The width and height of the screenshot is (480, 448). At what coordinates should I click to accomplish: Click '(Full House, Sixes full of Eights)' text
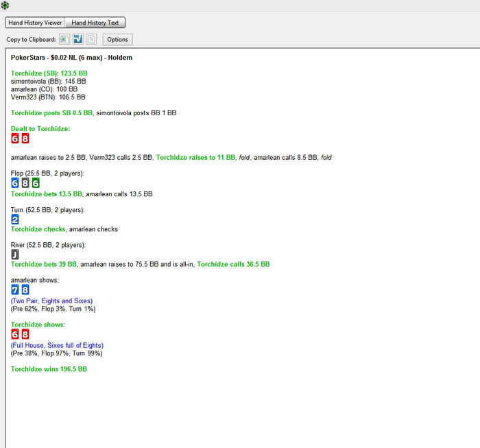[57, 345]
